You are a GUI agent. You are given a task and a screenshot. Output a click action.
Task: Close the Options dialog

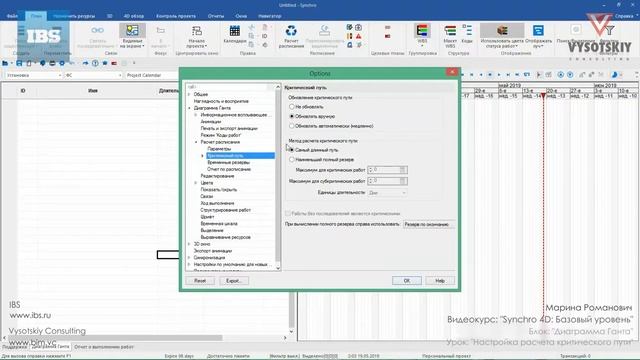[452, 72]
